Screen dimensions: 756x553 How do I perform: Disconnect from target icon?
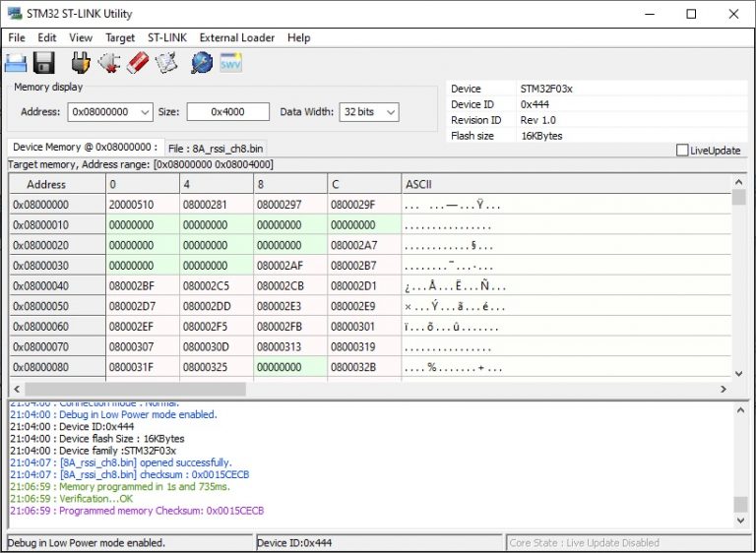pos(109,63)
